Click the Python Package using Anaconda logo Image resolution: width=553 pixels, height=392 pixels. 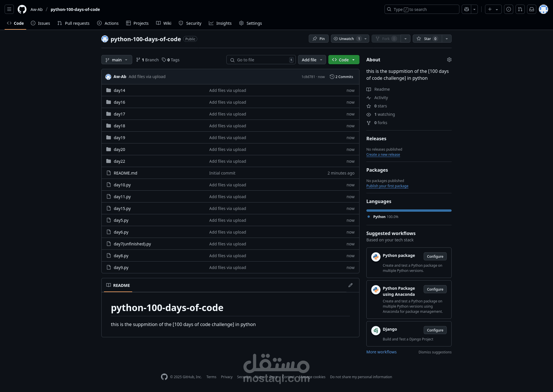pos(376,289)
